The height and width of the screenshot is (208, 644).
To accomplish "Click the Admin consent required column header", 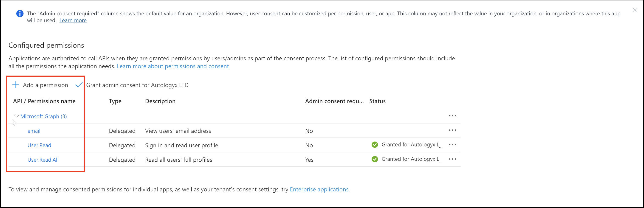I will point(334,101).
